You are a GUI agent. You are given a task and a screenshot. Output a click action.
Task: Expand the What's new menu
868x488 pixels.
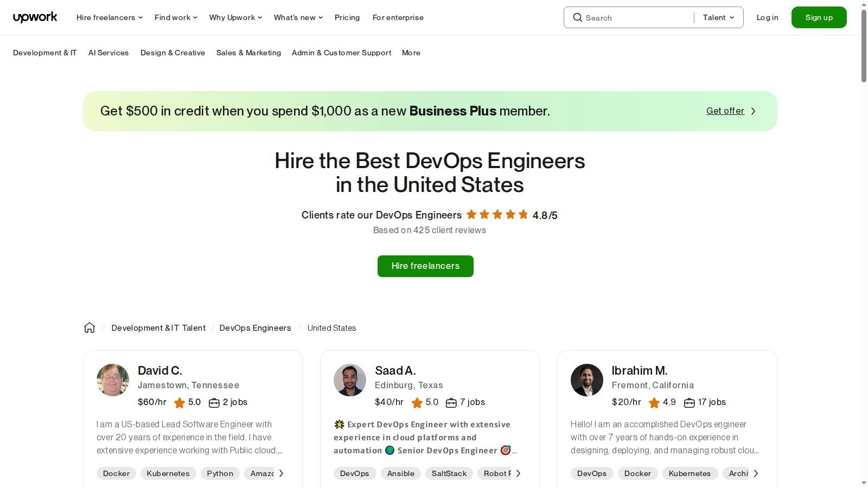click(297, 17)
